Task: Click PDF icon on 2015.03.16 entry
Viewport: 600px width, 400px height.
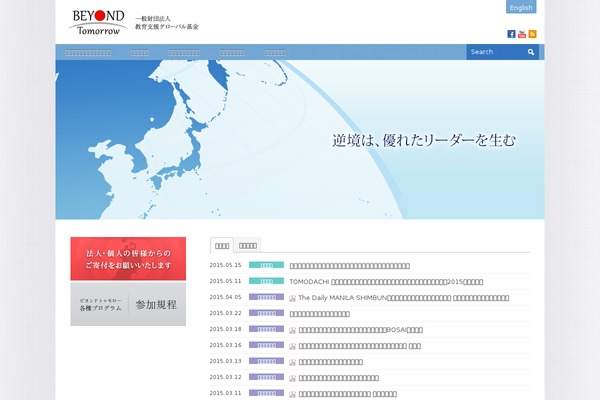Action: pos(293,345)
